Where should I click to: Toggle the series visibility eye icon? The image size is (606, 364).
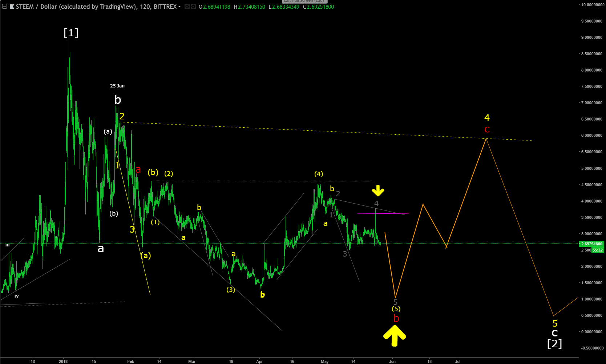pyautogui.click(x=187, y=7)
